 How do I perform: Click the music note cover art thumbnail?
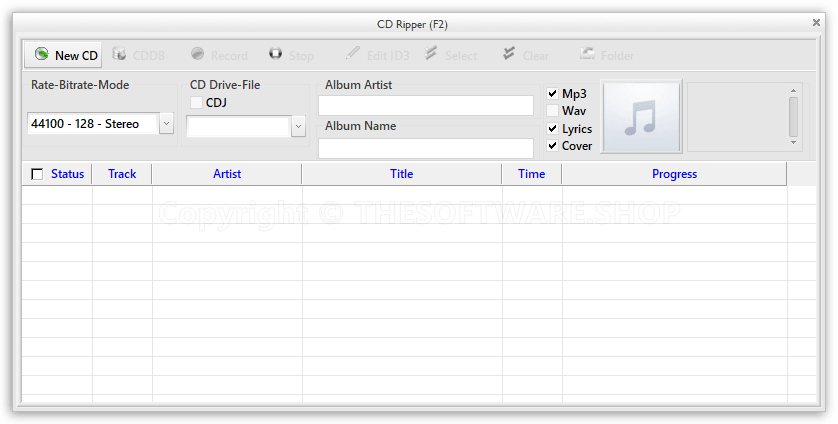click(641, 117)
